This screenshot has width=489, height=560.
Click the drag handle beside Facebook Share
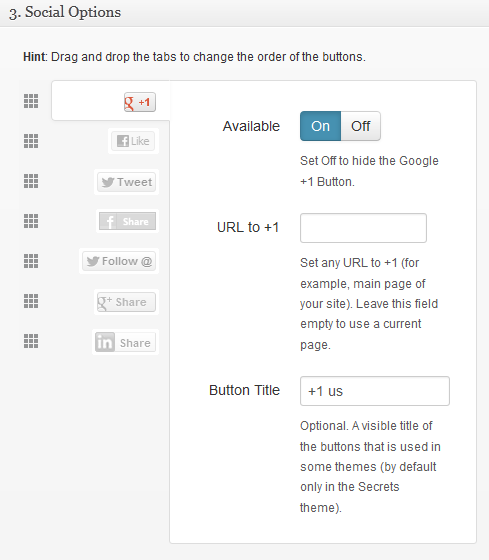tap(31, 221)
